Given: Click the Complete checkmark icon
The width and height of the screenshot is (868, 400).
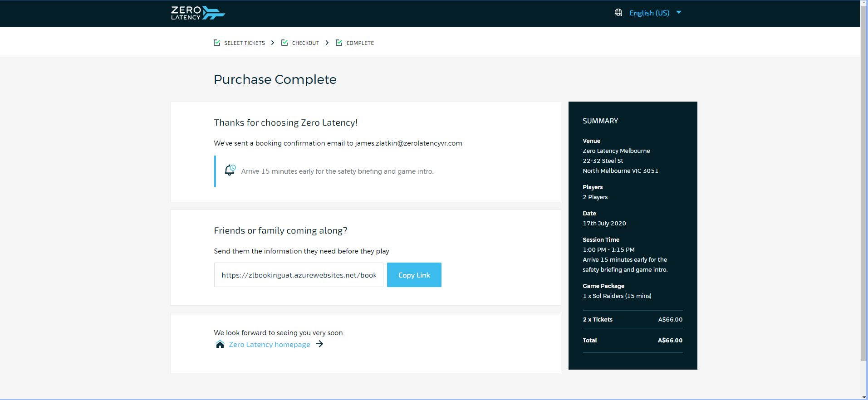Looking at the screenshot, I should coord(339,43).
